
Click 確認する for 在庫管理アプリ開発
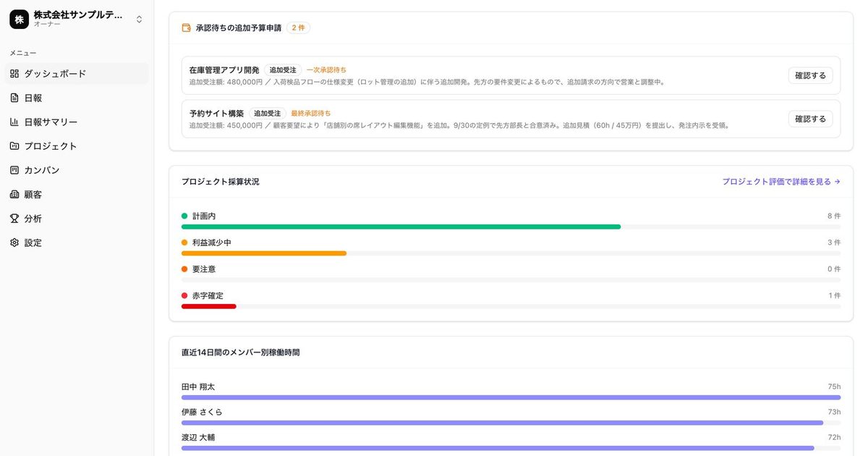pos(810,75)
